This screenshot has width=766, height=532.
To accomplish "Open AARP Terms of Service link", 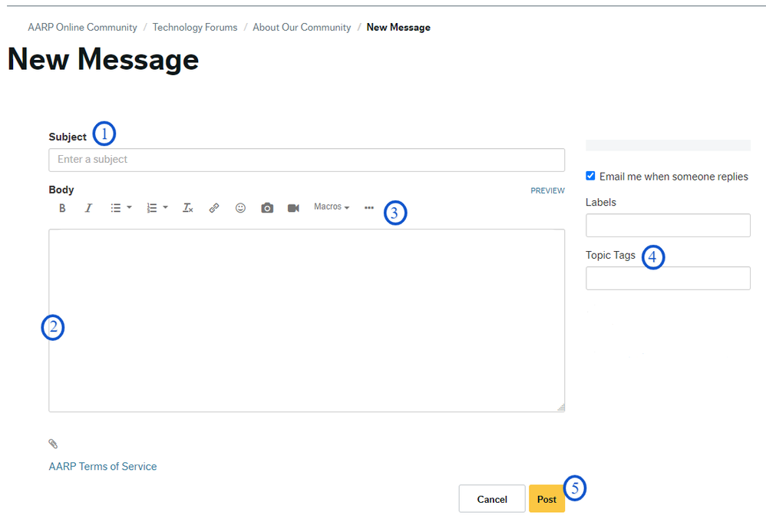I will click(x=103, y=466).
